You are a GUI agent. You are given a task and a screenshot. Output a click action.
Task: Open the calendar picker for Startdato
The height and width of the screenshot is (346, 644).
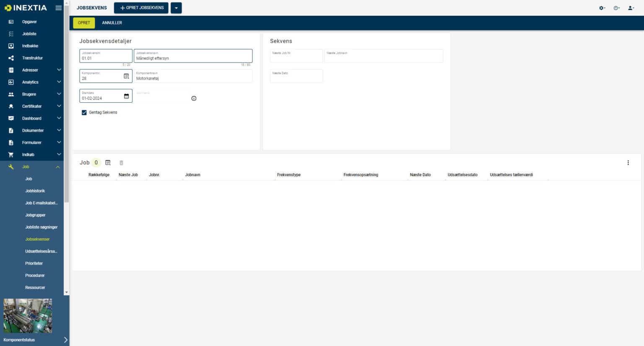pyautogui.click(x=126, y=96)
